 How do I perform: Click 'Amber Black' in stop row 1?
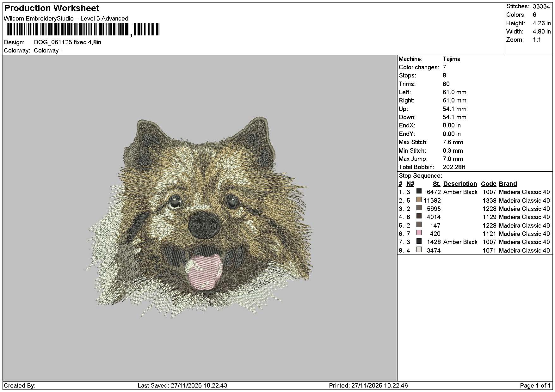tap(460, 192)
